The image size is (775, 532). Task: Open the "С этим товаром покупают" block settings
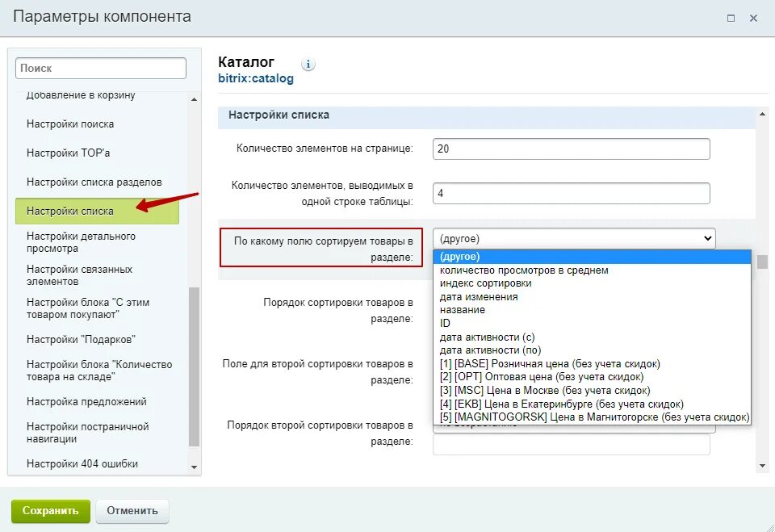tap(87, 308)
